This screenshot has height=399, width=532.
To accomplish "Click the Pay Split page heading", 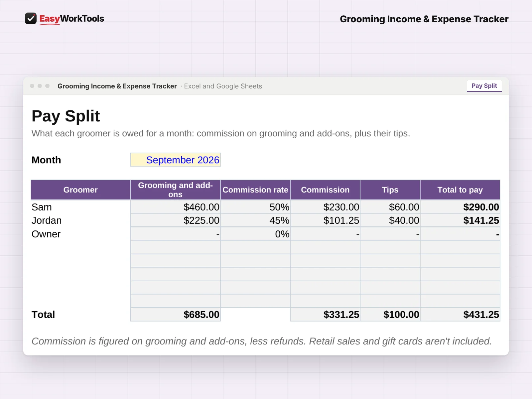I will (66, 116).
